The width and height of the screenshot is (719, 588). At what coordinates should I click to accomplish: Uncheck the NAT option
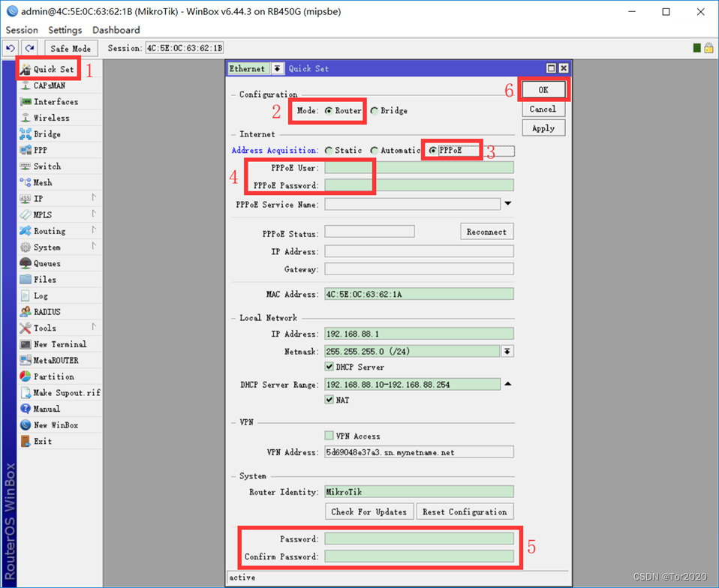(x=329, y=400)
